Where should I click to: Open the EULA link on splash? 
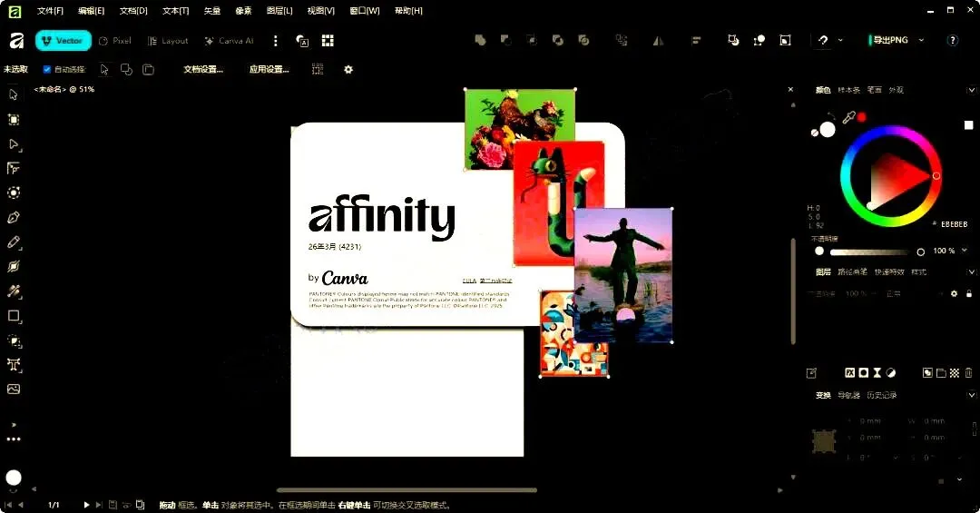pos(469,281)
